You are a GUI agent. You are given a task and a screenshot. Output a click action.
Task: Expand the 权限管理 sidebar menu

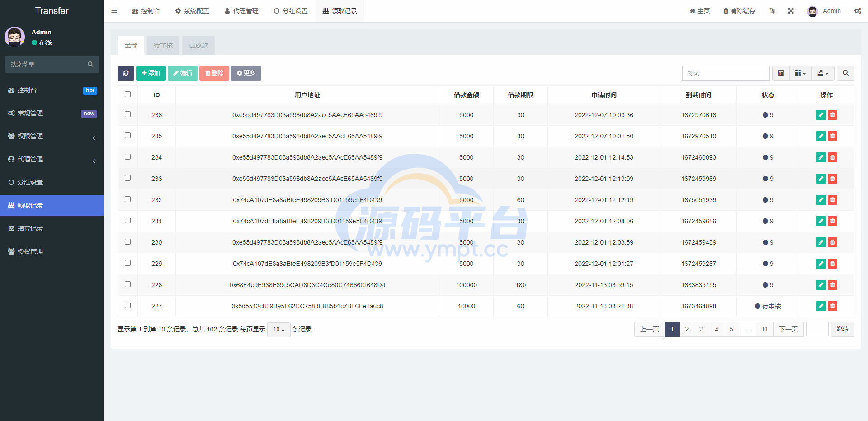tap(52, 136)
